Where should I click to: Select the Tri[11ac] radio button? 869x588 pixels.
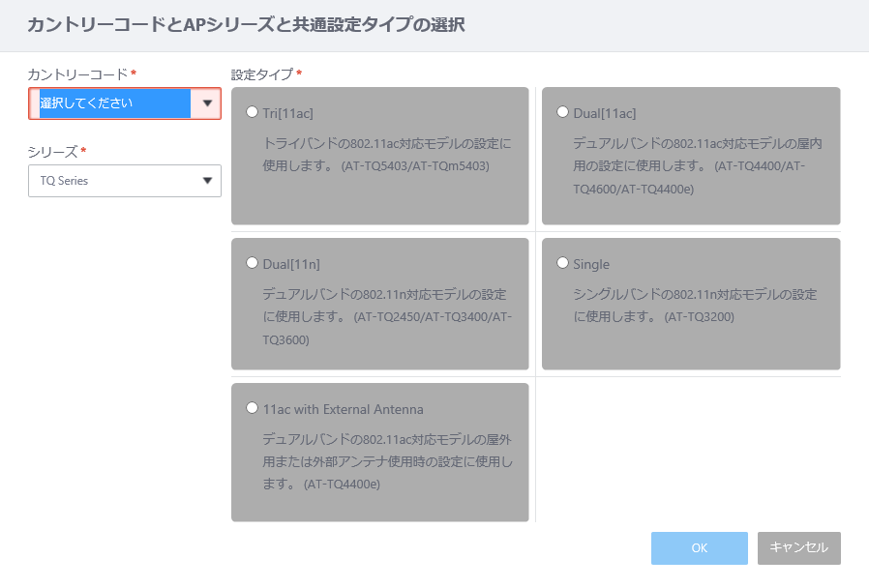point(253,112)
